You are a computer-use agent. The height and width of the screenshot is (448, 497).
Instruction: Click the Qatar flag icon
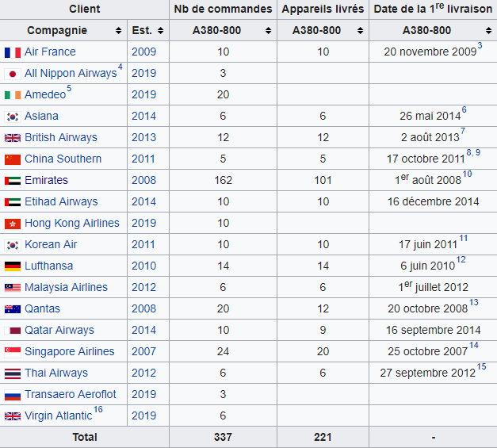13,331
